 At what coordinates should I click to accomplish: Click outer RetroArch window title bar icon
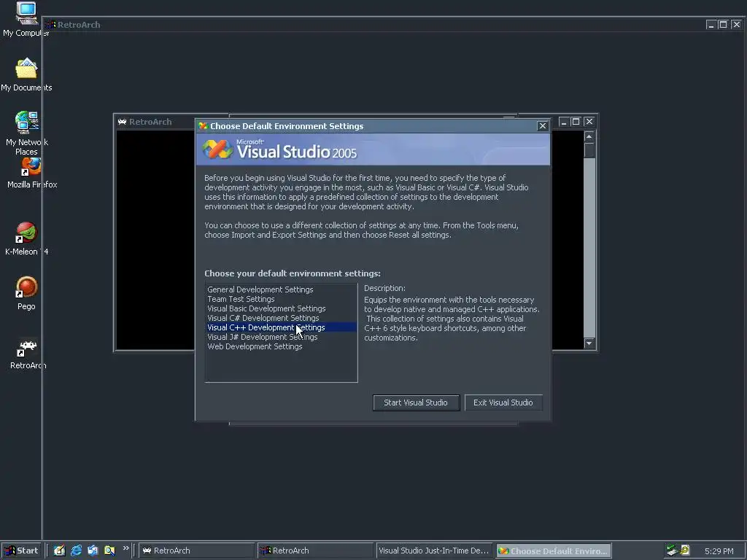point(51,24)
